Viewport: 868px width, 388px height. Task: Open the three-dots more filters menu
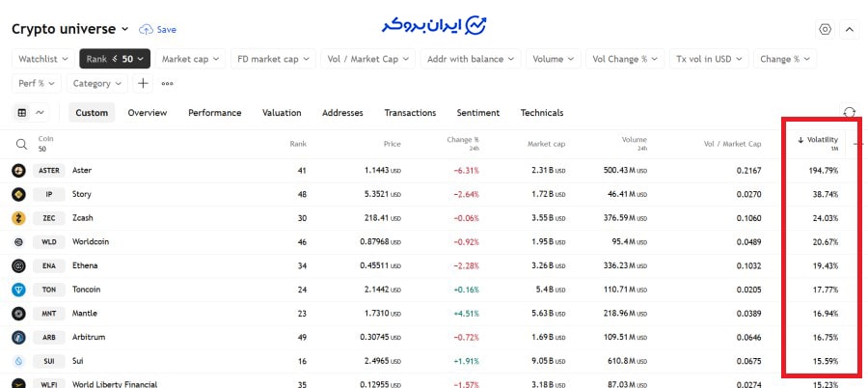tap(167, 83)
